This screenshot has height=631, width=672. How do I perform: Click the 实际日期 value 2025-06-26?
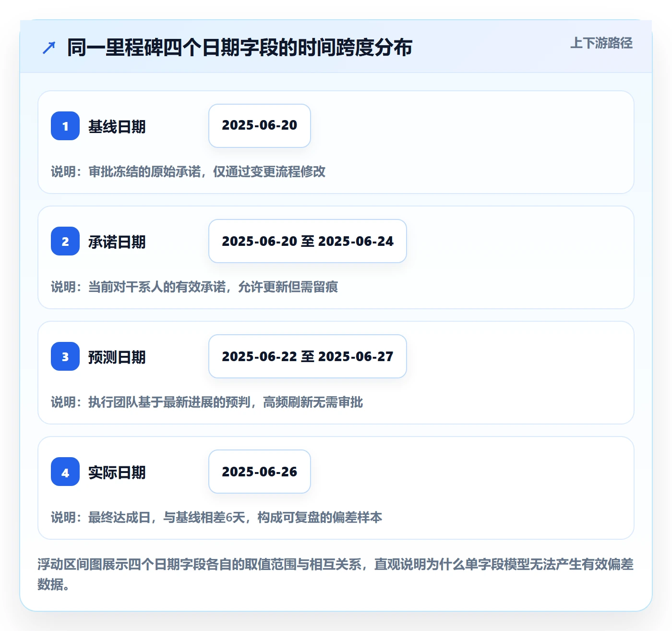[260, 472]
